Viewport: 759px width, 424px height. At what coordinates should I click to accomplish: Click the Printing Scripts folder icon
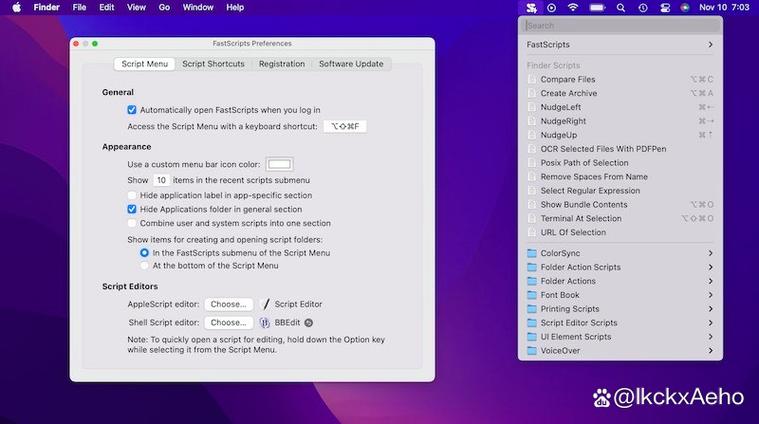(532, 308)
